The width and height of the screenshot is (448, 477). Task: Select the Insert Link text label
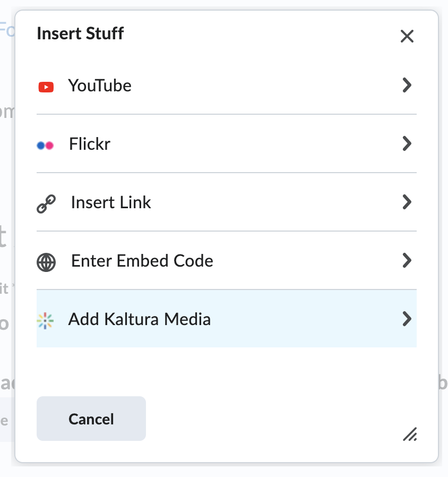(x=111, y=202)
